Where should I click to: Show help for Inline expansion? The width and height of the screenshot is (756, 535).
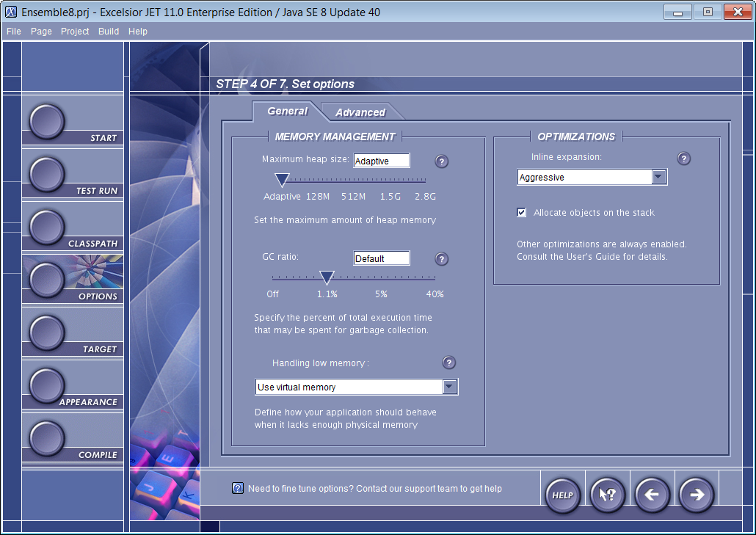[684, 159]
